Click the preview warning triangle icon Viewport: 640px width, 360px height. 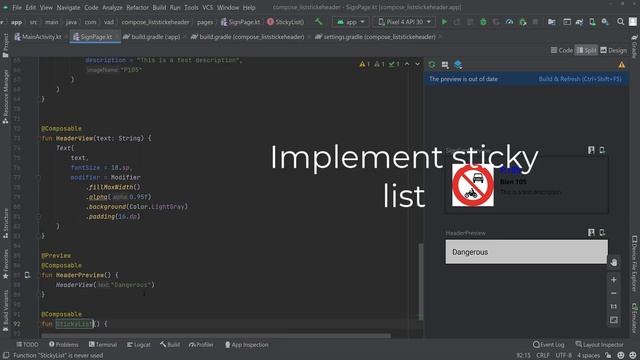[622, 64]
